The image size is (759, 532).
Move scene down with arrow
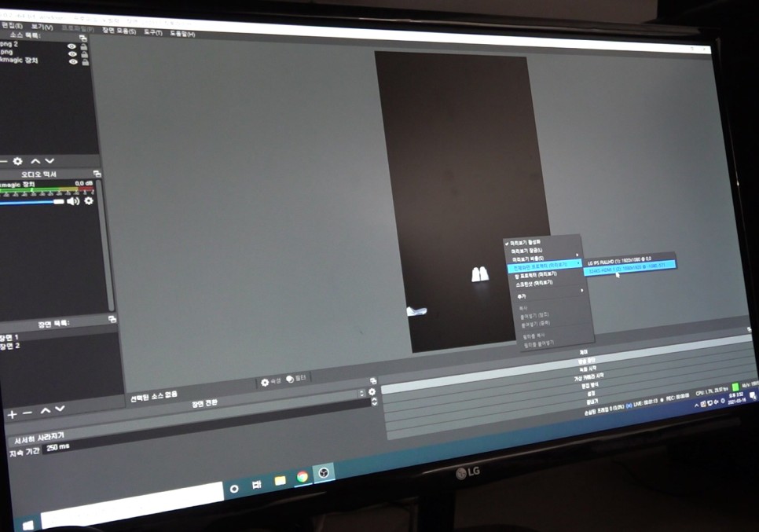[x=60, y=409]
